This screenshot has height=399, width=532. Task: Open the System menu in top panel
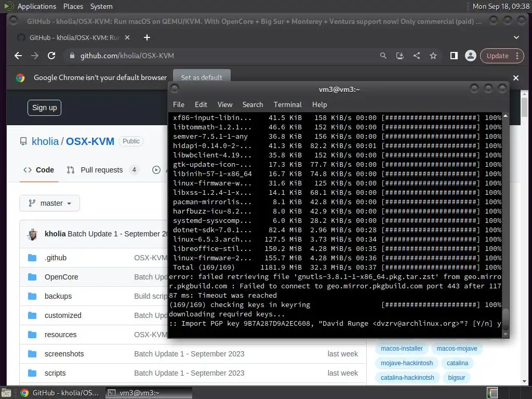pyautogui.click(x=101, y=6)
